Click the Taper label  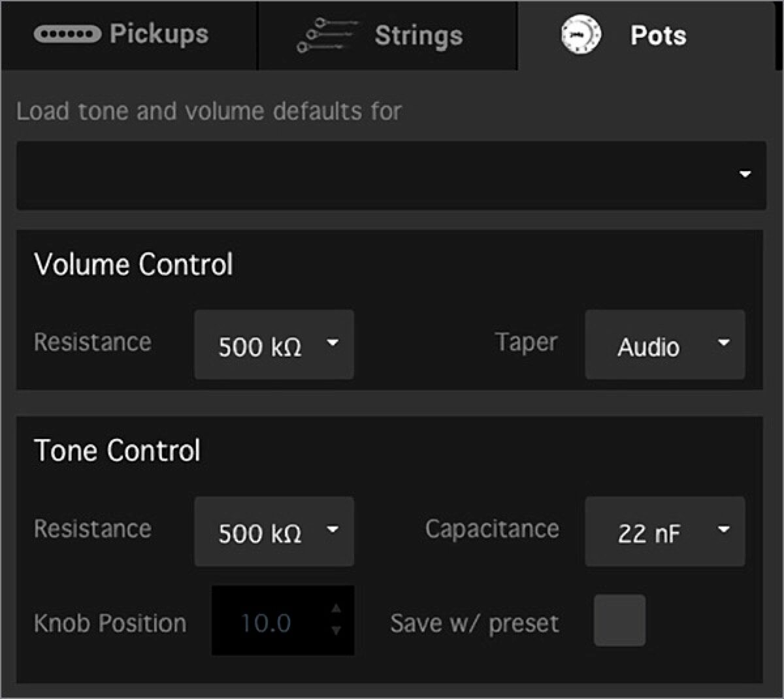pyautogui.click(x=526, y=342)
